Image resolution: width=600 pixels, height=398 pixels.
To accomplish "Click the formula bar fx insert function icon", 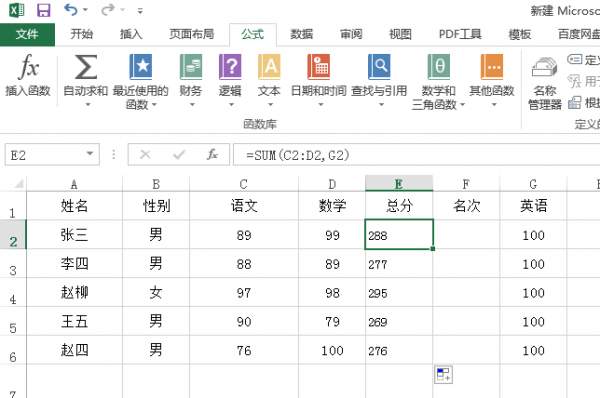I will point(213,155).
